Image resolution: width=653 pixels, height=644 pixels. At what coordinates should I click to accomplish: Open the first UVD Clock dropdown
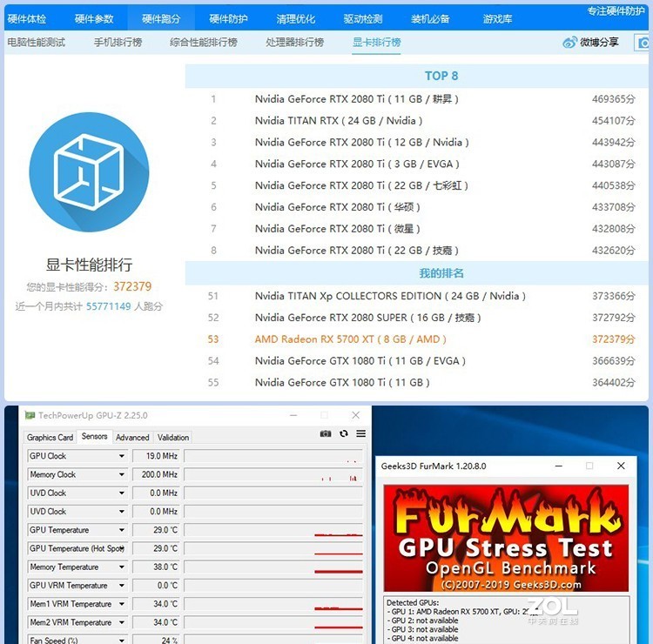122,493
